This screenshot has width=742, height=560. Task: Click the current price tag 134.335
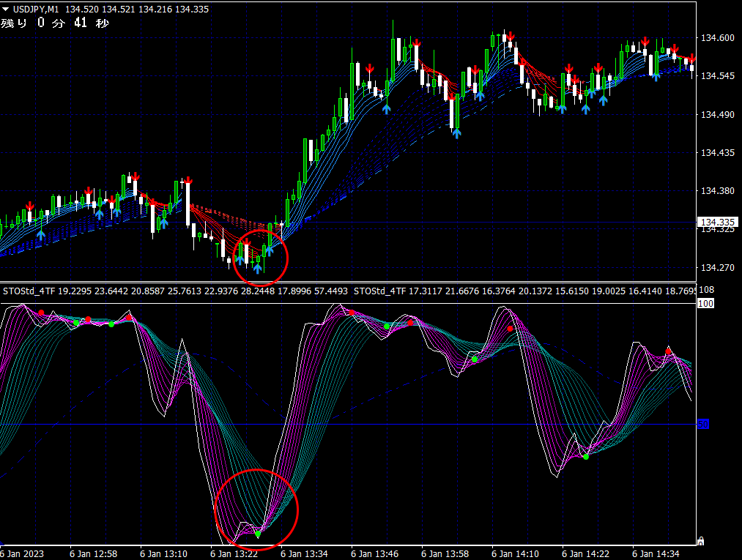pos(717,222)
